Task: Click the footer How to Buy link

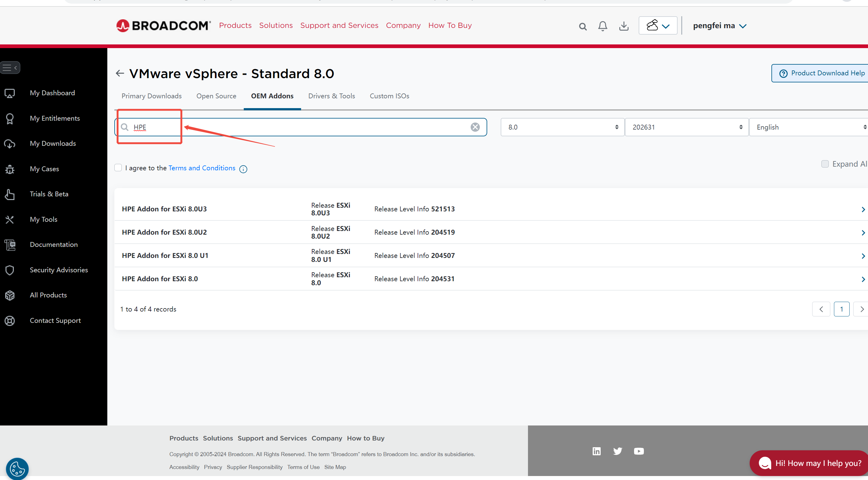Action: point(365,438)
